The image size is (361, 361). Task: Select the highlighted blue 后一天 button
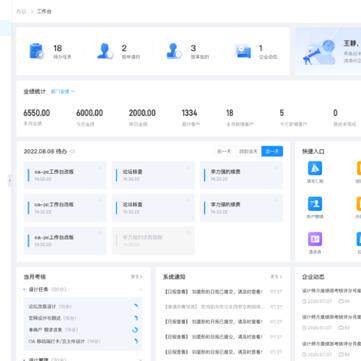(272, 151)
